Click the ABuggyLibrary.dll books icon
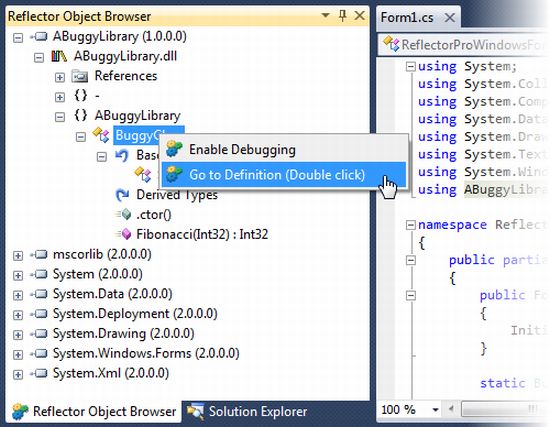This screenshot has width=550, height=427. 59,56
